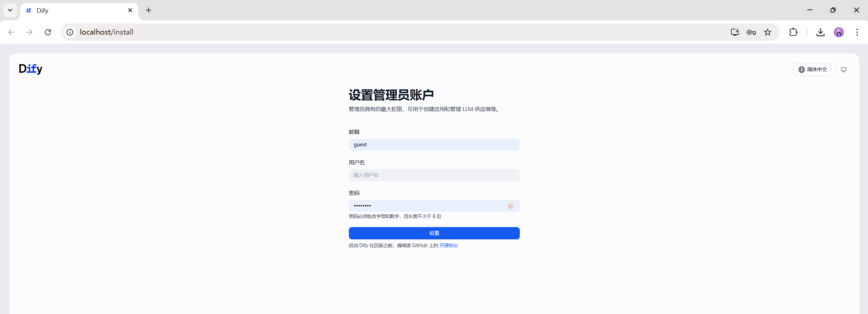This screenshot has height=314, width=868.
Task: Open downloads from the toolbar icon
Action: pos(820,32)
